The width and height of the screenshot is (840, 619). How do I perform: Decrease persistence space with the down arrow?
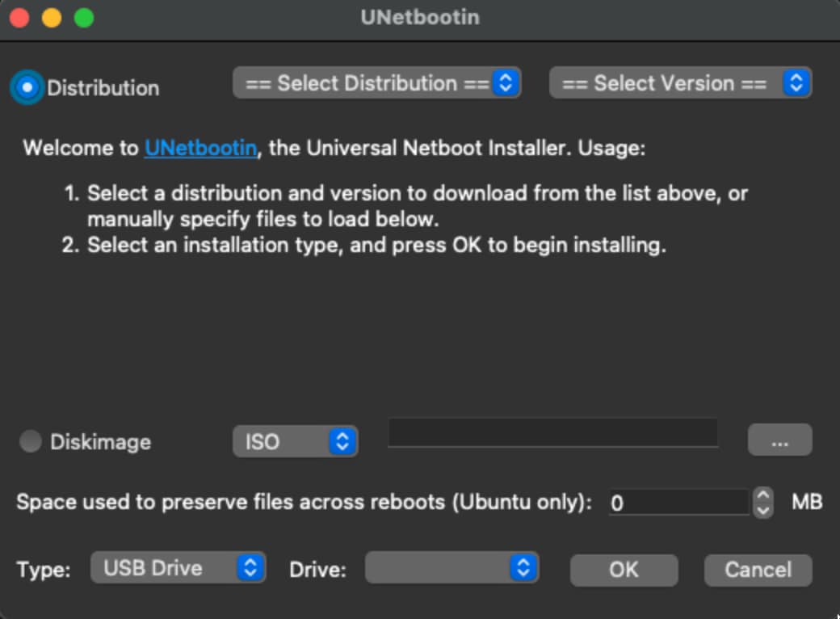762,510
